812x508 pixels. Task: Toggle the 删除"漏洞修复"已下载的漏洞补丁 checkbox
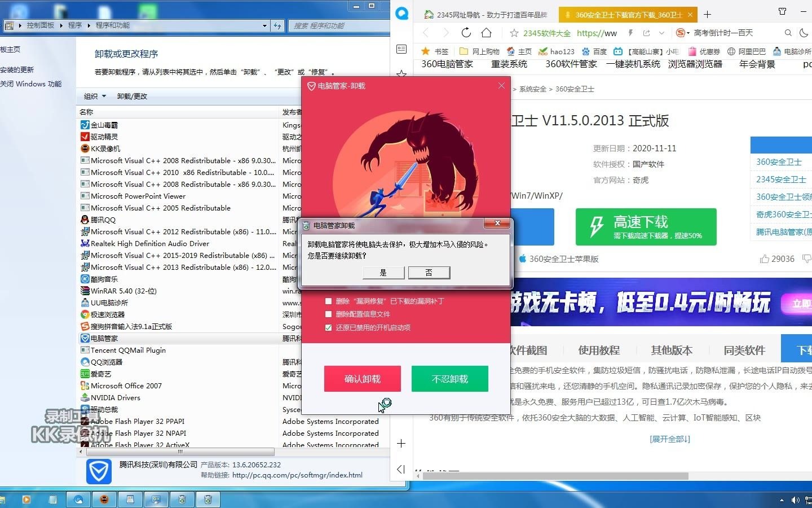(x=328, y=301)
